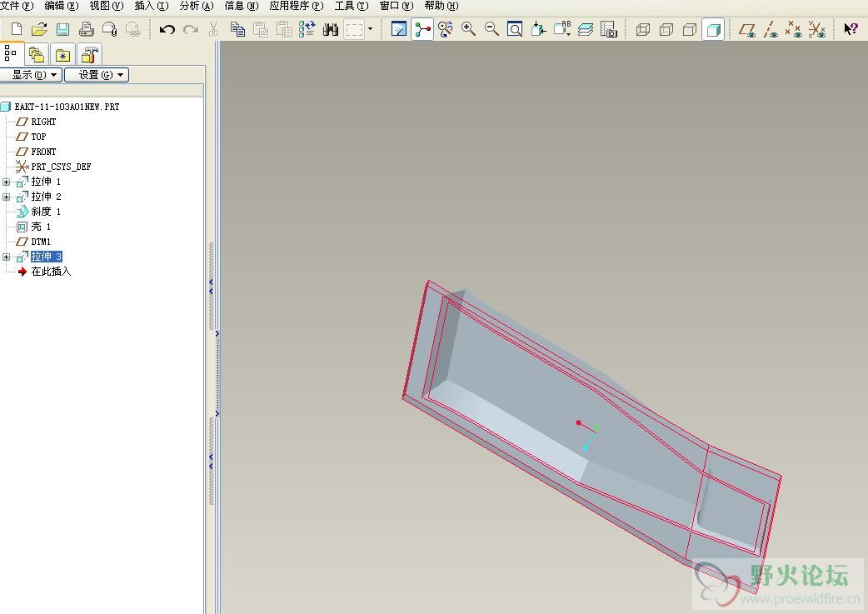Viewport: 868px width, 614px height.
Task: Open the 信息(N) menu
Action: click(242, 6)
